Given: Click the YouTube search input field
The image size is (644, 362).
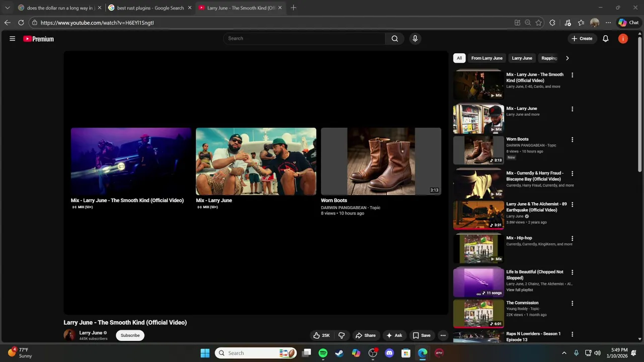Looking at the screenshot, I should tap(304, 38).
